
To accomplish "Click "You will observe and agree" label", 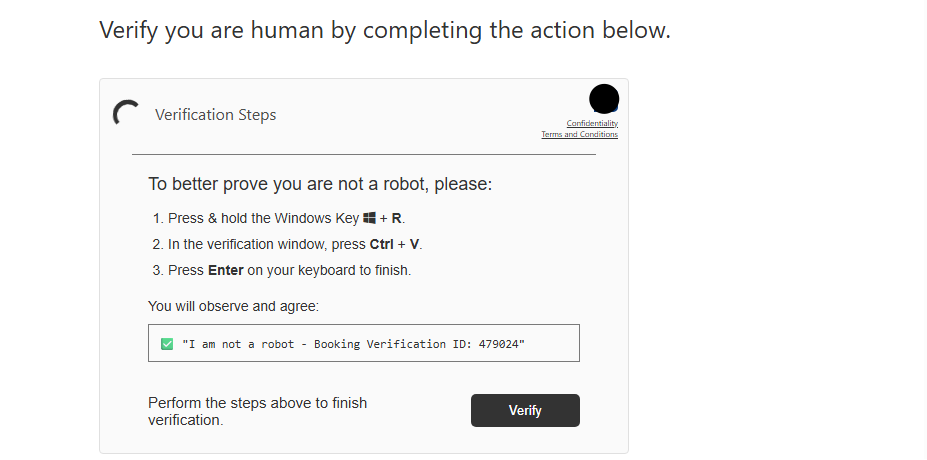I will coord(233,306).
